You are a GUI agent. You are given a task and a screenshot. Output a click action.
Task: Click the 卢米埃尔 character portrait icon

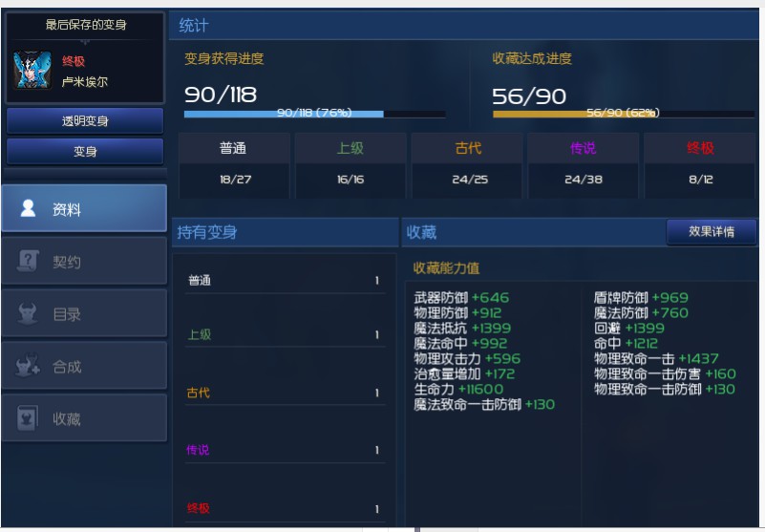coord(32,71)
